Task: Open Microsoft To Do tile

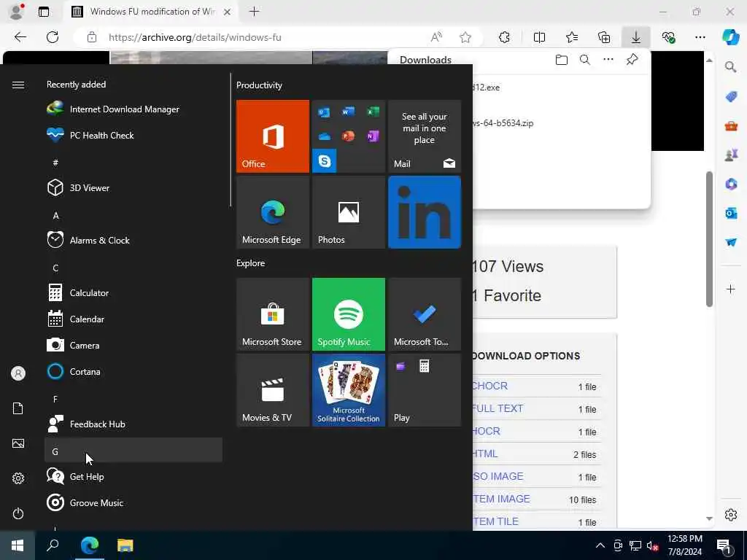Action: point(425,314)
